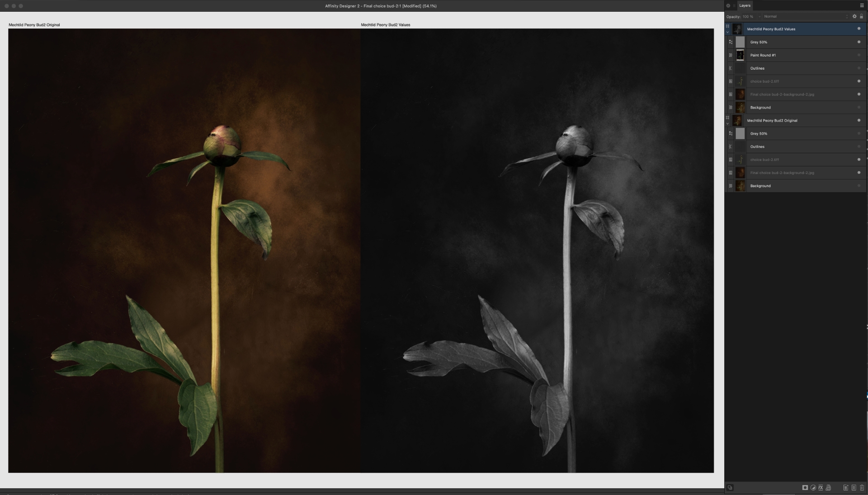The width and height of the screenshot is (868, 495).
Task: Show Outlines layer in Values artboard
Action: 859,68
